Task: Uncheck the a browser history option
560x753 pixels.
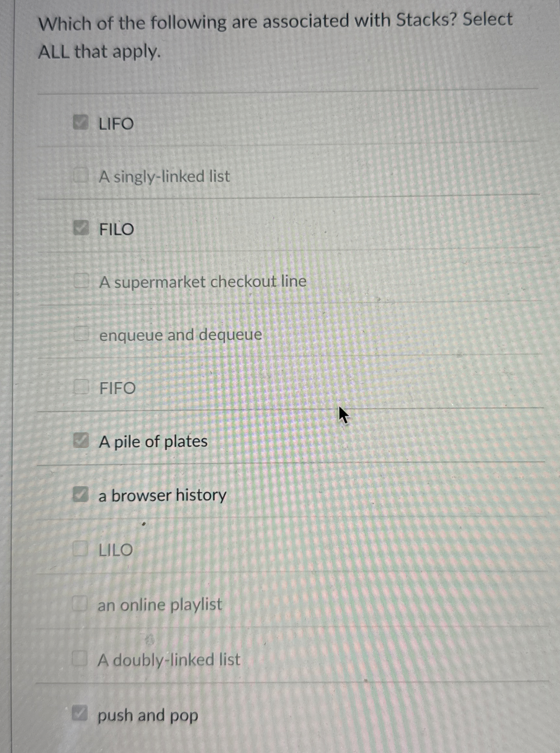Action: [x=80, y=494]
